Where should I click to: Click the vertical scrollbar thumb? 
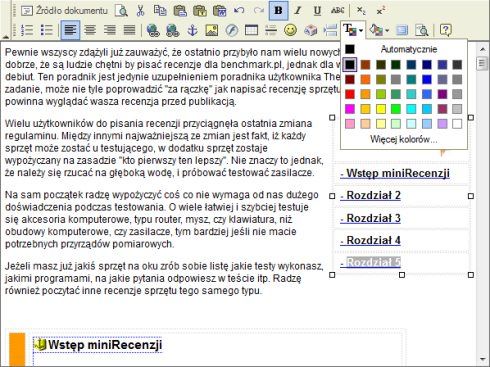coord(482,63)
